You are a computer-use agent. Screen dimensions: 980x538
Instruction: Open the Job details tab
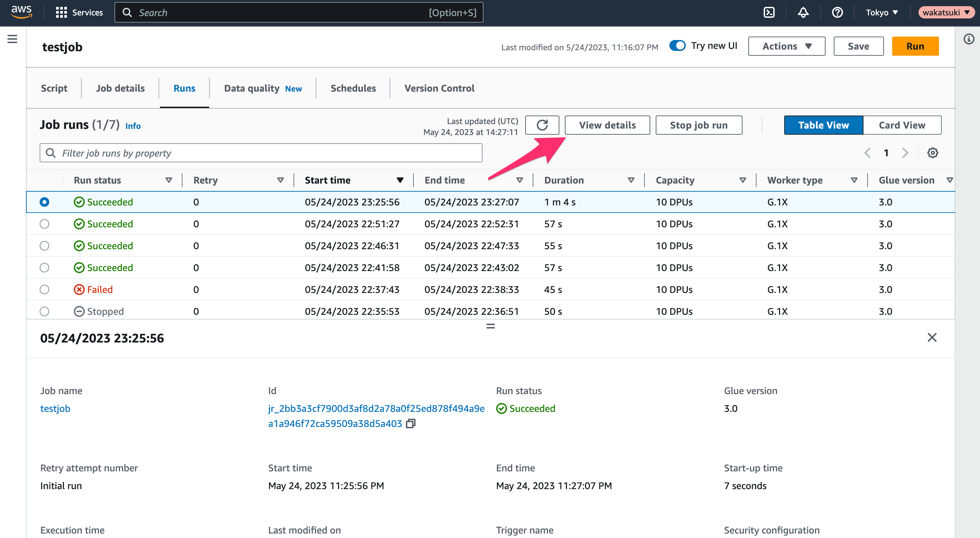120,88
